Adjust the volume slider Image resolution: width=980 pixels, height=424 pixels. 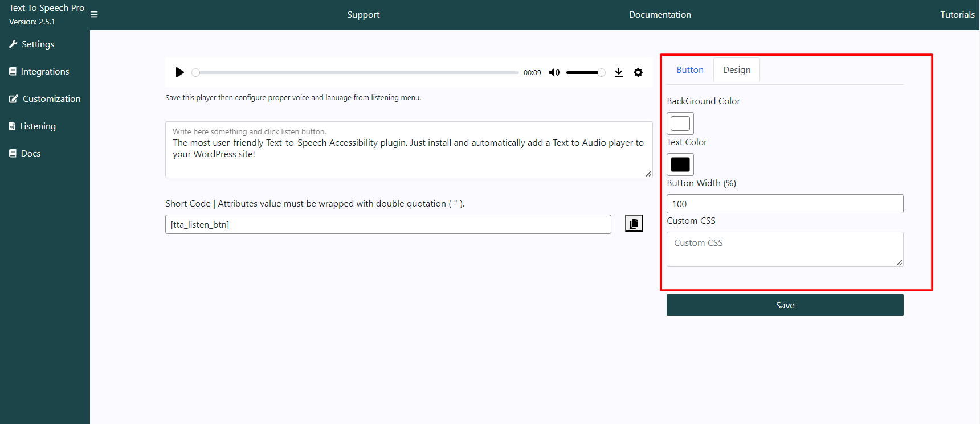click(586, 72)
